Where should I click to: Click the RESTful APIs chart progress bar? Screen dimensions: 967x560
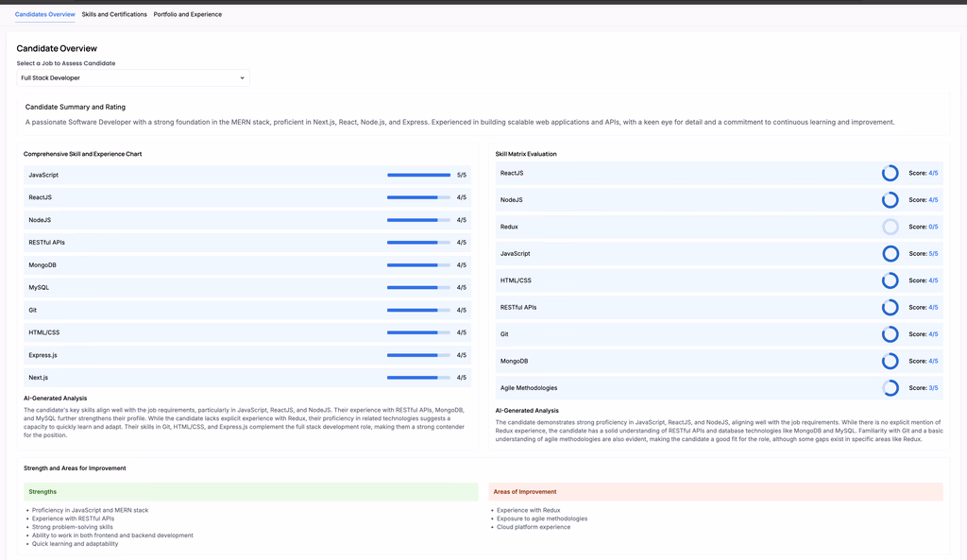[x=418, y=243]
